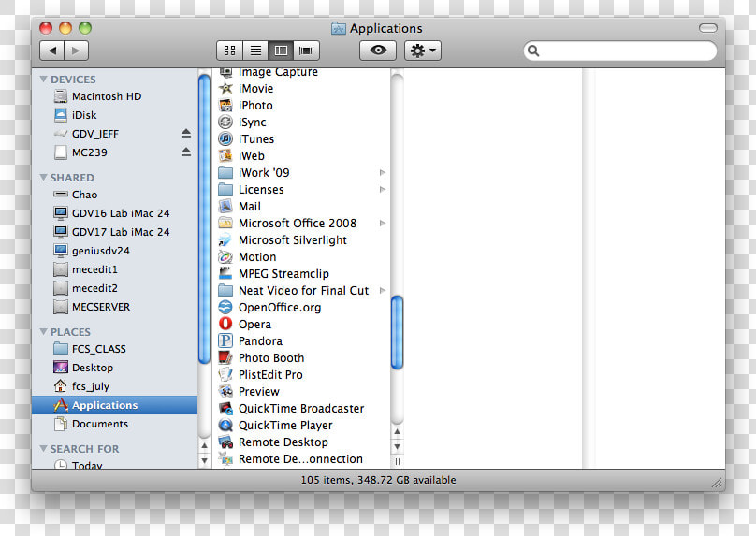
Task: Expand the Licenses folder arrow
Action: [x=383, y=190]
